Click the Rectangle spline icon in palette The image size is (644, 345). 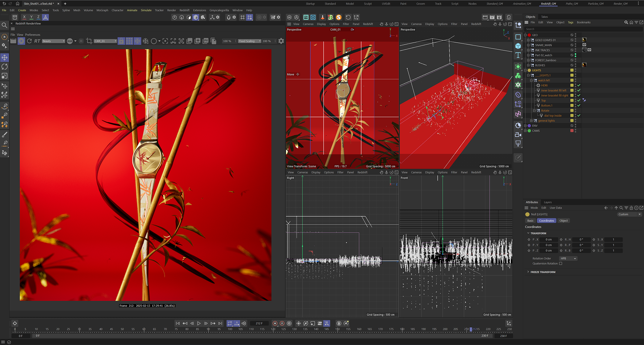pyautogui.click(x=518, y=37)
